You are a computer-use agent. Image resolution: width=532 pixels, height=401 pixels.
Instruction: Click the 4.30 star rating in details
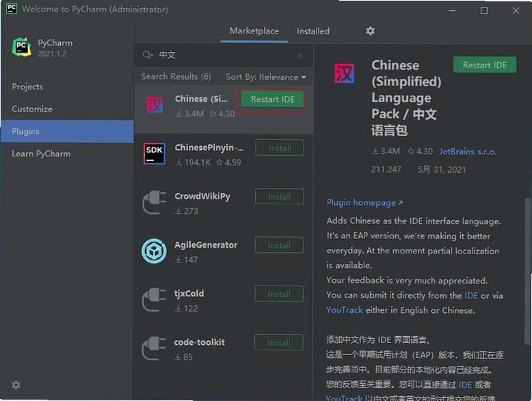click(420, 151)
